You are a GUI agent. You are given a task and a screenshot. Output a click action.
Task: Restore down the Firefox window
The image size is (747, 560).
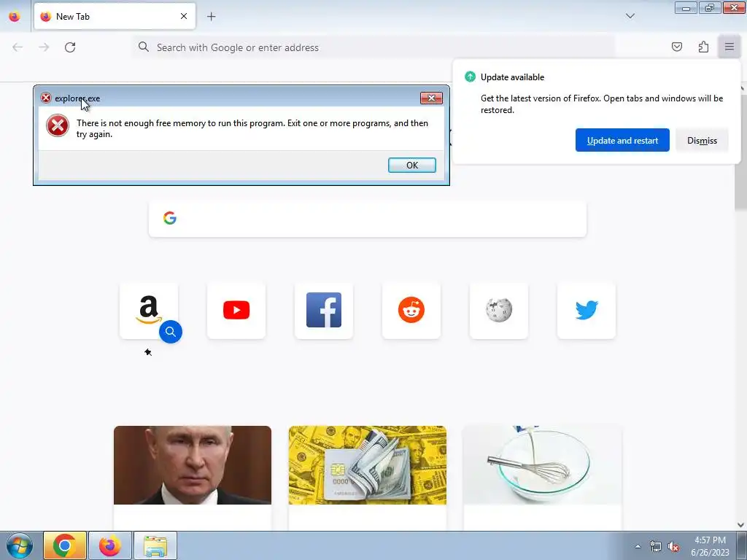click(x=709, y=7)
